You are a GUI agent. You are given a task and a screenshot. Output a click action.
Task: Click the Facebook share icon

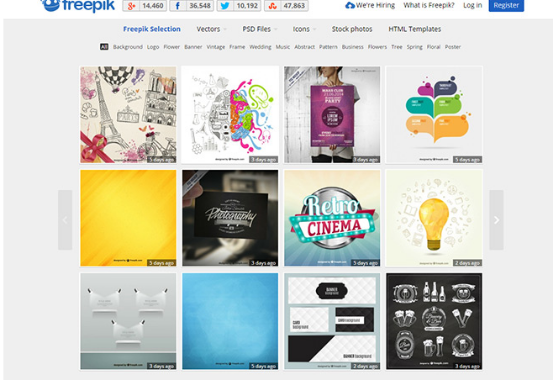[178, 6]
